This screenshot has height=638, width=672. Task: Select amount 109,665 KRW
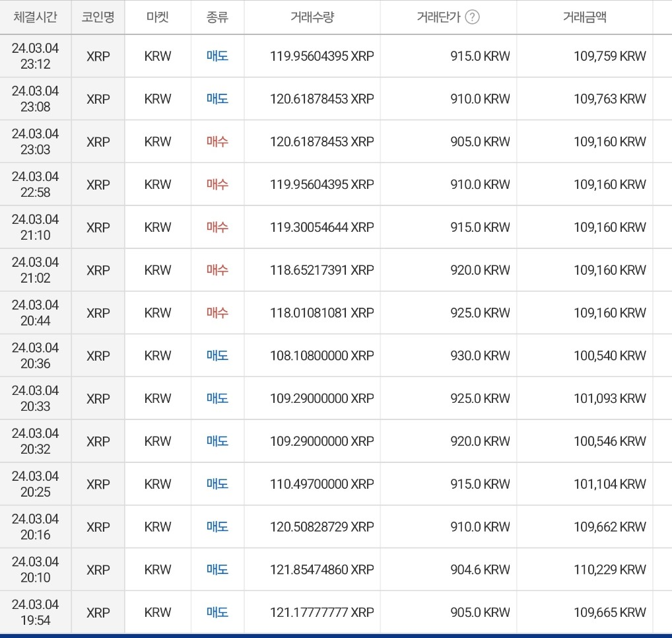click(x=610, y=612)
